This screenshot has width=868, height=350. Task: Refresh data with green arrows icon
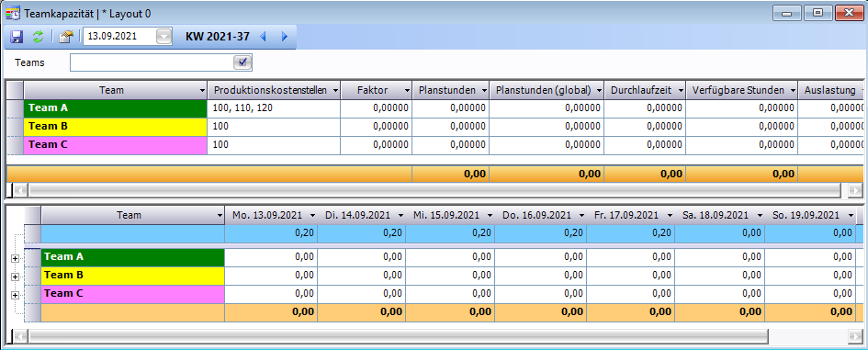coord(37,37)
